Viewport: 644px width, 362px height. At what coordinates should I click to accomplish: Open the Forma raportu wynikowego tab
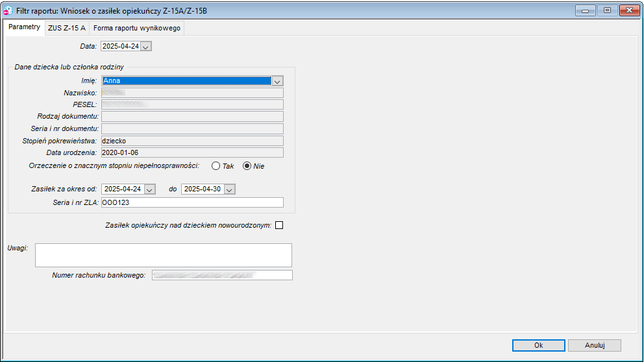(137, 28)
